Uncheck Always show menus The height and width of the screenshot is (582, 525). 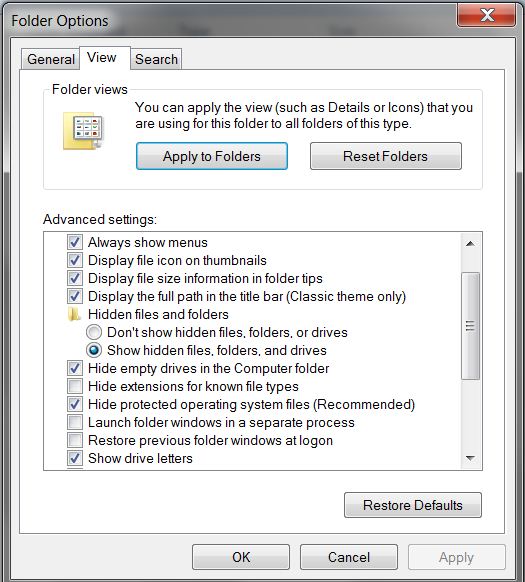75,242
